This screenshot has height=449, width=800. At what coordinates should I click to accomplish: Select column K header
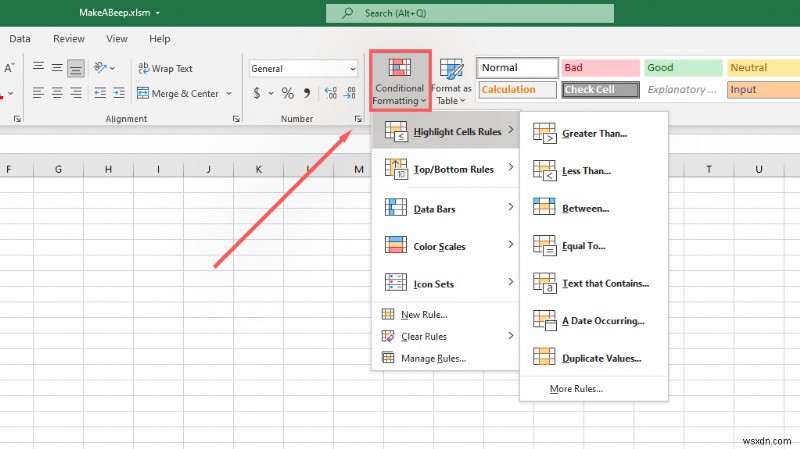coord(258,169)
